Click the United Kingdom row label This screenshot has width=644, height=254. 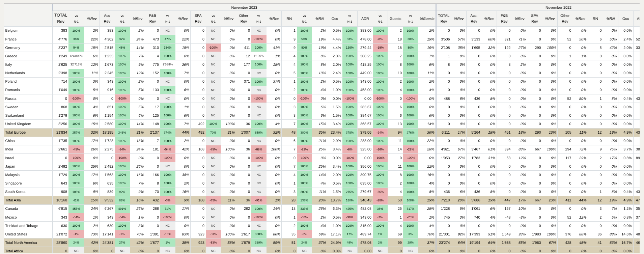[x=18, y=124]
